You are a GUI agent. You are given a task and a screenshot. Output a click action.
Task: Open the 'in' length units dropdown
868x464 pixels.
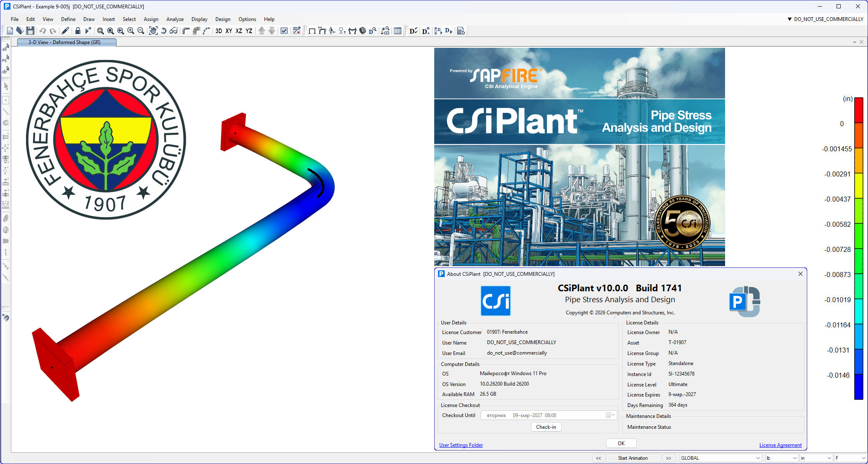pos(816,458)
